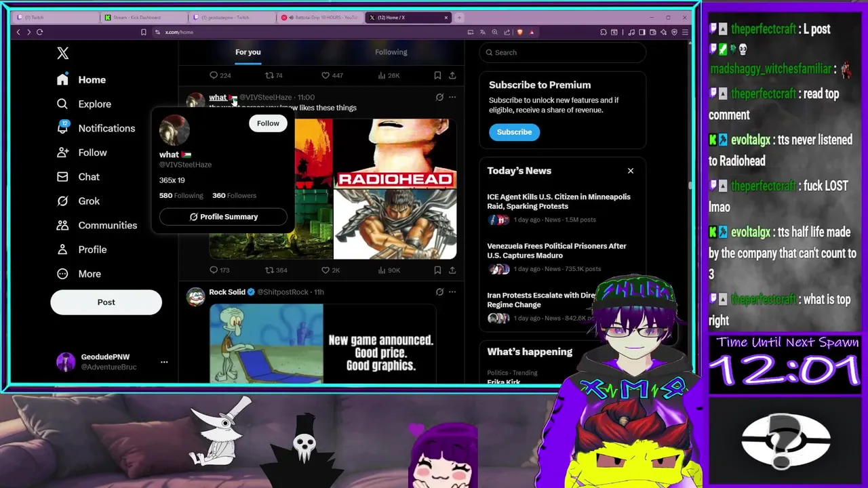Switch to the For you tab
868x488 pixels.
pos(248,52)
